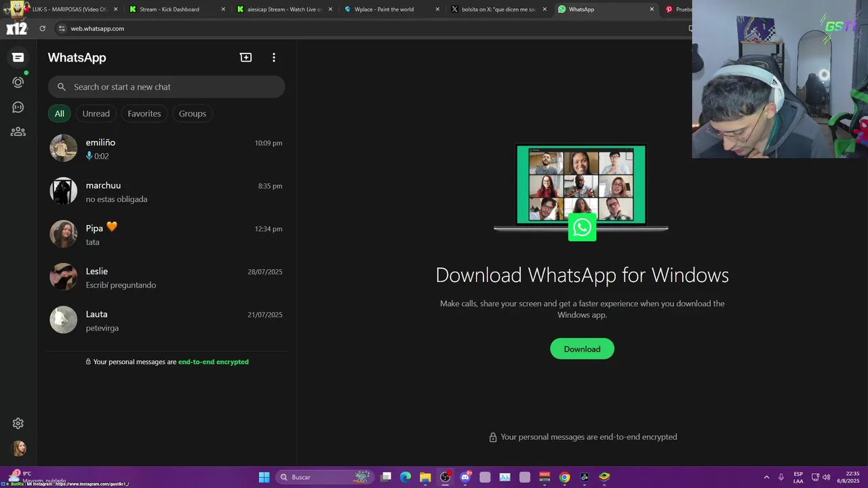Click emiliño's profile picture thumbnail
The width and height of the screenshot is (868, 488).
click(x=63, y=148)
